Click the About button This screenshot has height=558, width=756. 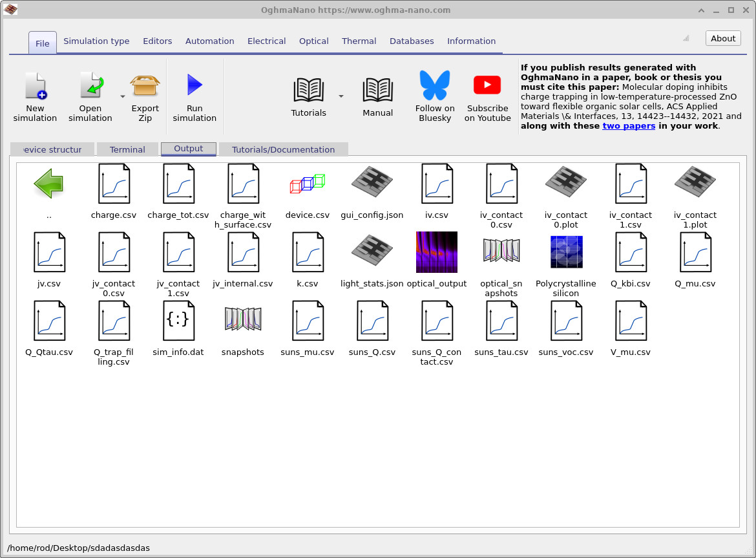(722, 38)
